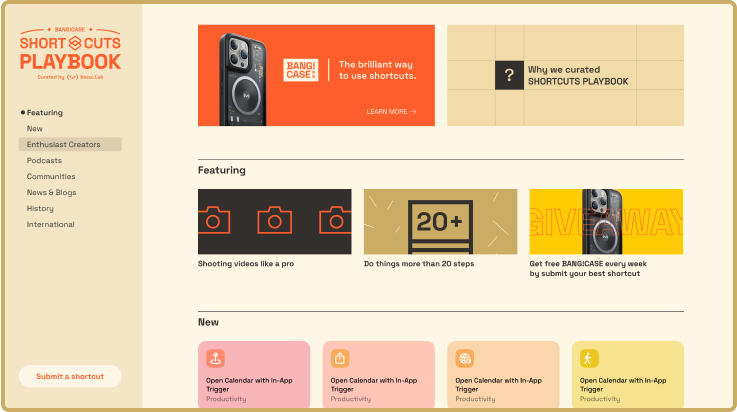Screen dimensions: 737x412
Task: Open the 20+ steps feature thumbnail
Action: [x=440, y=222]
